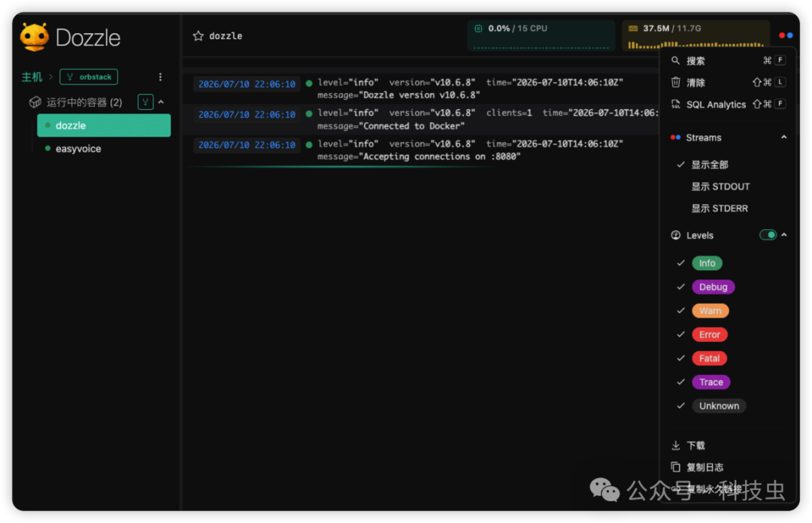The image size is (812, 523).
Task: Click the 主机 breadcrumb link
Action: coord(32,77)
